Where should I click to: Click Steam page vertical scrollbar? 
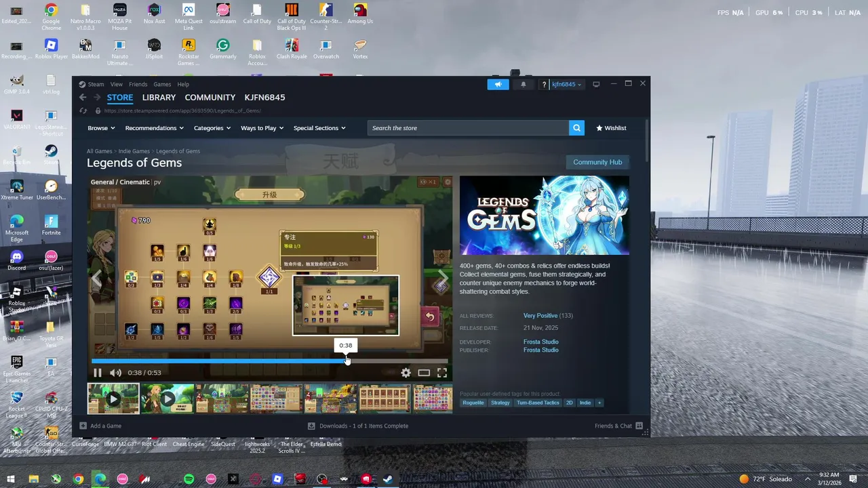pos(648,139)
